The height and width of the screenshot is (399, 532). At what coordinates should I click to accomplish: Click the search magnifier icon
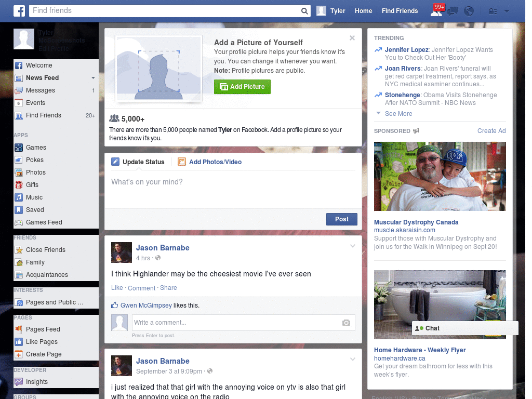pos(304,11)
